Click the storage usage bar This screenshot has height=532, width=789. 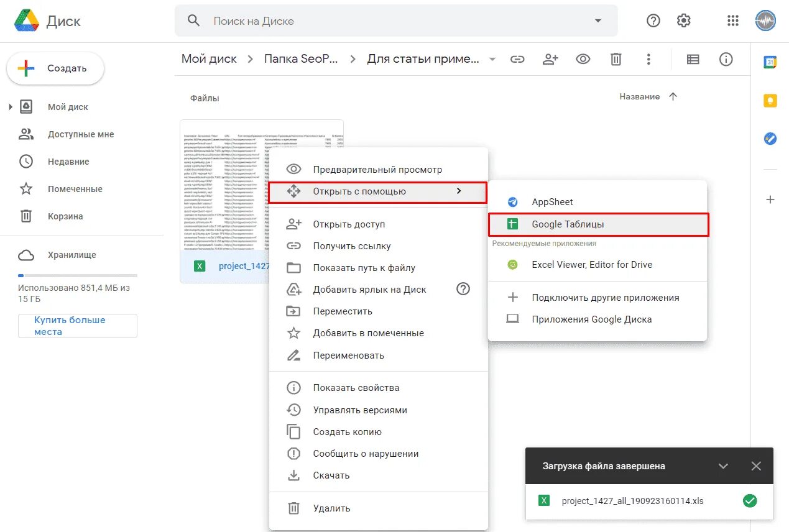click(78, 275)
